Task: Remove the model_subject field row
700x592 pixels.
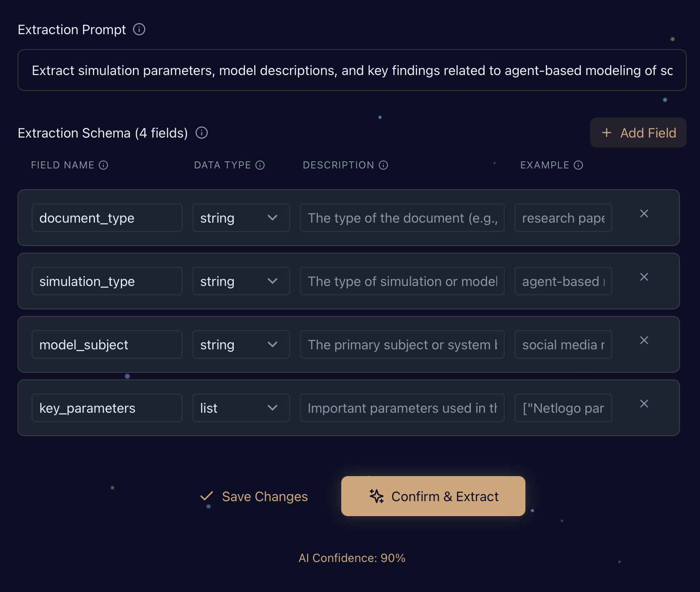Action: [x=644, y=341]
